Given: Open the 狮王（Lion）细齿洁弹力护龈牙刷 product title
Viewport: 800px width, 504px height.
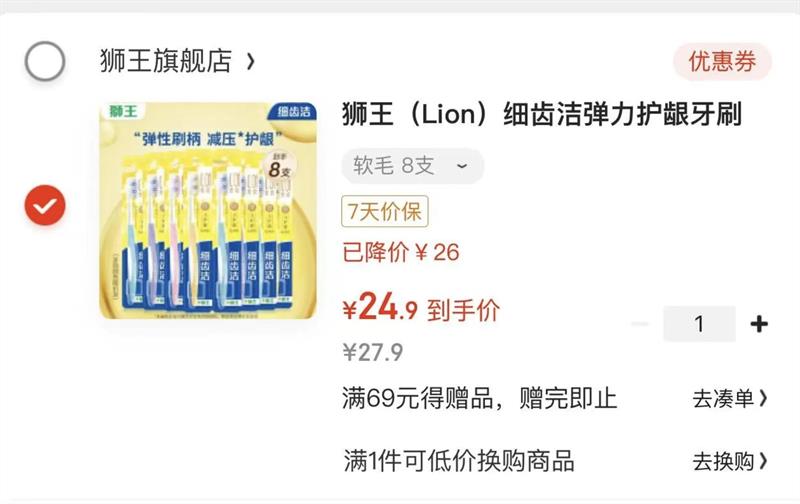Looking at the screenshot, I should pos(542,114).
